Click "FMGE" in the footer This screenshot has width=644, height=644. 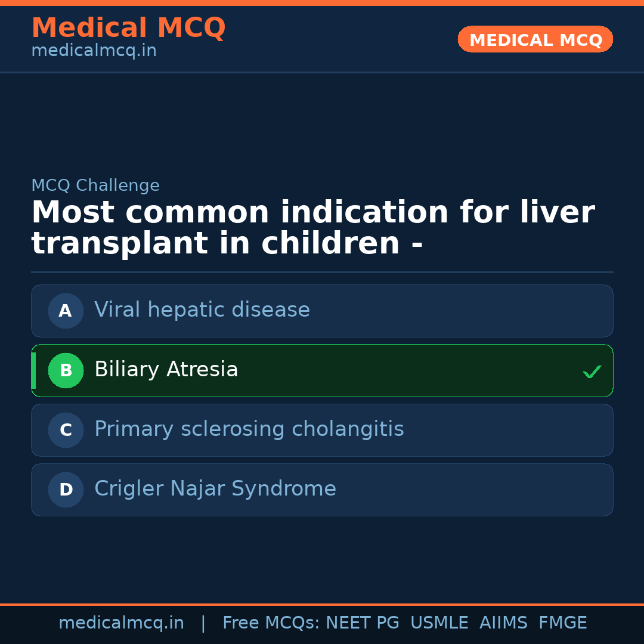(562, 623)
